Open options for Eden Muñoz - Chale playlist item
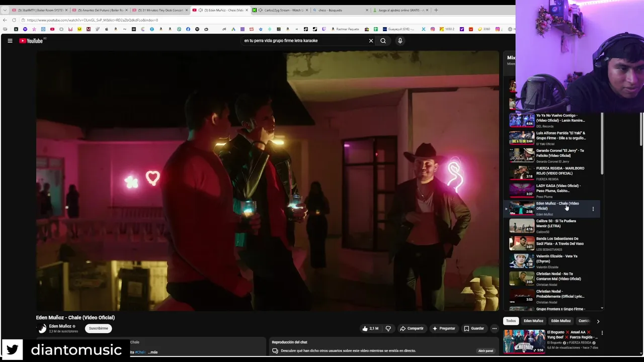644x362 pixels. (593, 209)
